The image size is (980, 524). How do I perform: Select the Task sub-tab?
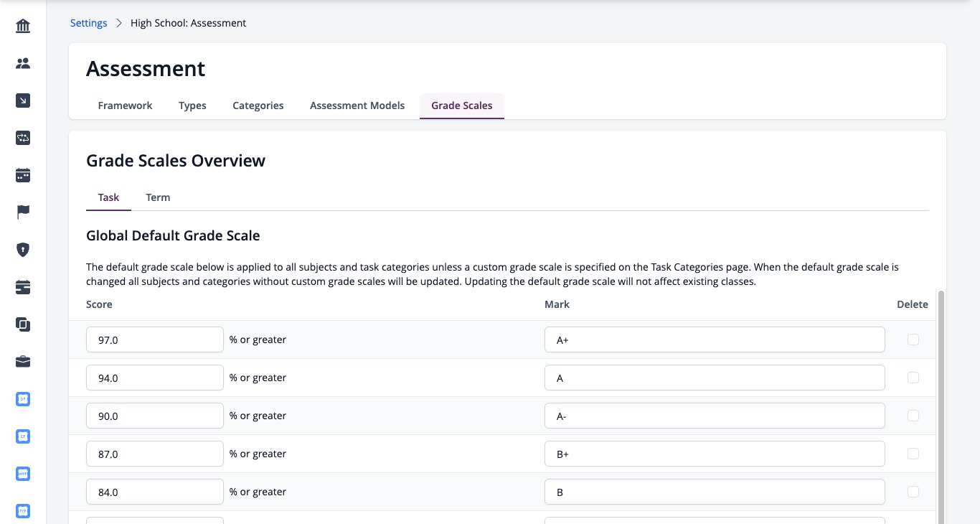tap(108, 197)
